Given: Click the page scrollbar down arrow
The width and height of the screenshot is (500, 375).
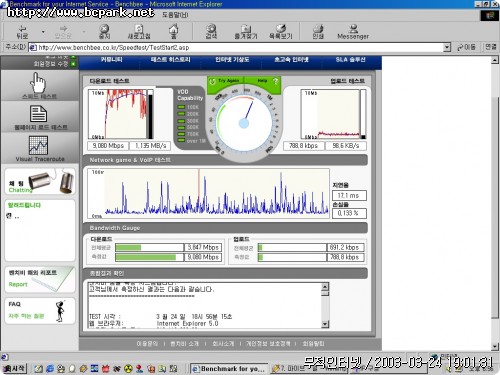Looking at the screenshot, I should click(x=495, y=347).
